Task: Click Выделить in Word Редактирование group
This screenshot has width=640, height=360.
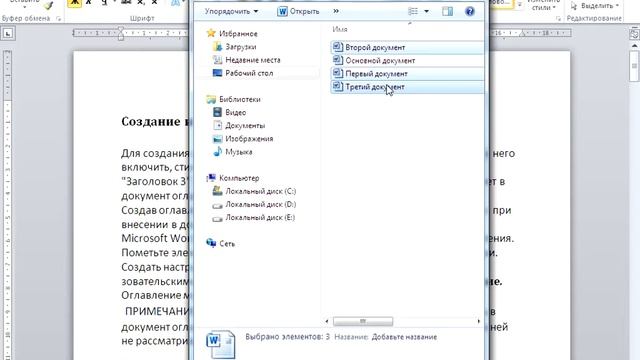Action: [x=595, y=6]
